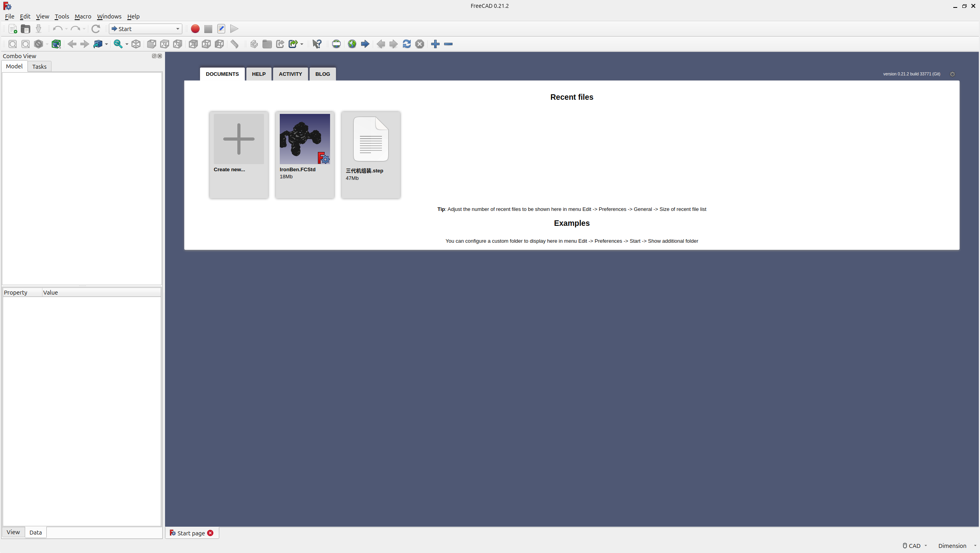Click the Create new document tile
980x553 pixels.
click(239, 139)
